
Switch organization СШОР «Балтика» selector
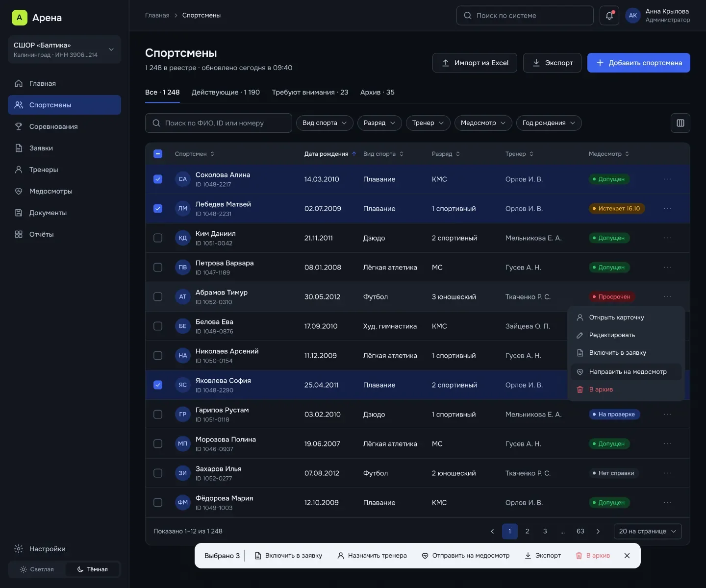pos(64,49)
